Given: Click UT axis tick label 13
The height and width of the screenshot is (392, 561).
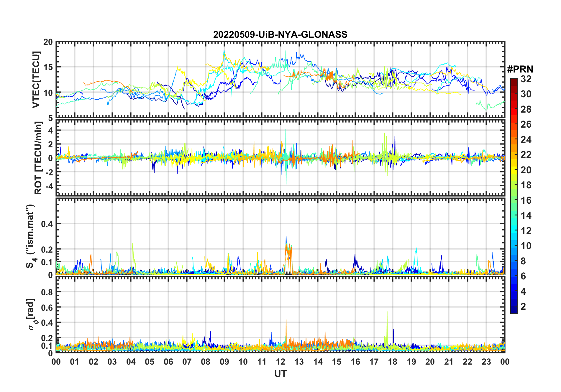Looking at the screenshot, I should (299, 362).
